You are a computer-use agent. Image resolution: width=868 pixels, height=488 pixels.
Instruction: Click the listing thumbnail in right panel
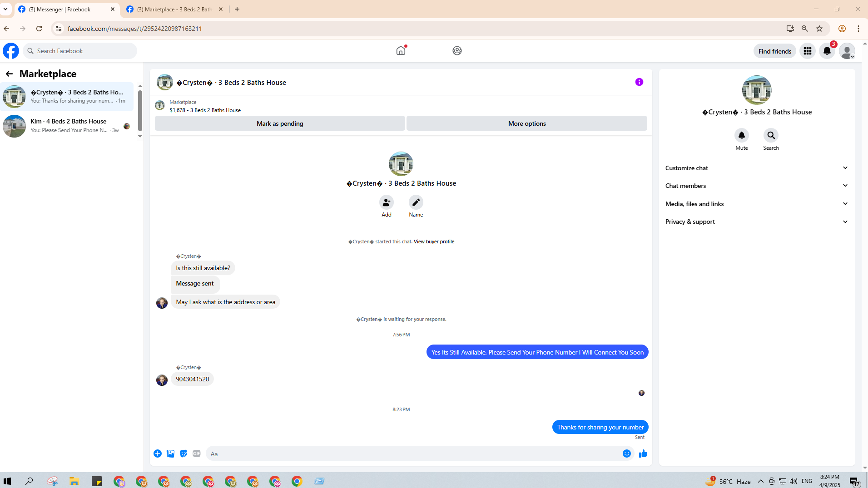(x=756, y=90)
